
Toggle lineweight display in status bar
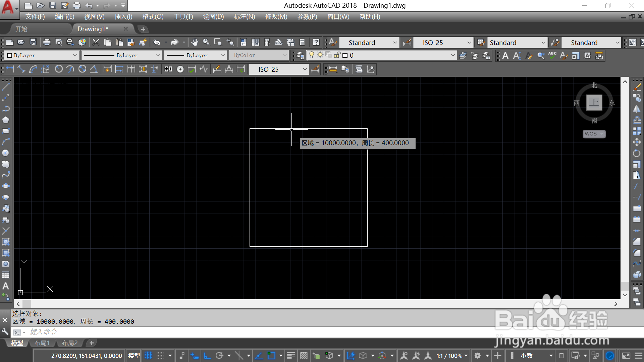pos(291,356)
